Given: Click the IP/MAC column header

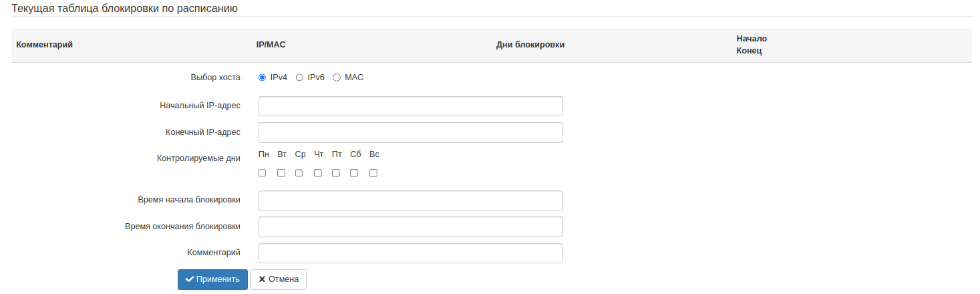Looking at the screenshot, I should pyautogui.click(x=271, y=45).
